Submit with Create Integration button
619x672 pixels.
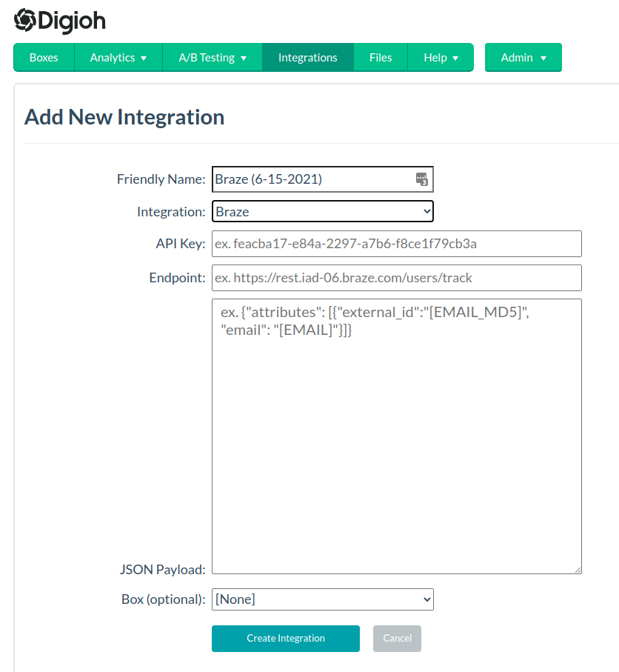pyautogui.click(x=286, y=639)
